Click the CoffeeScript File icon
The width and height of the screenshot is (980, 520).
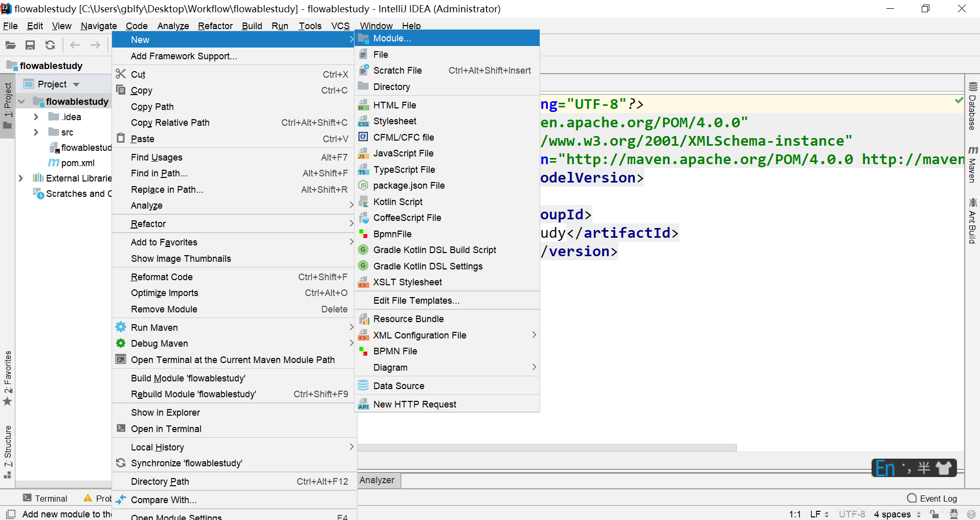363,218
